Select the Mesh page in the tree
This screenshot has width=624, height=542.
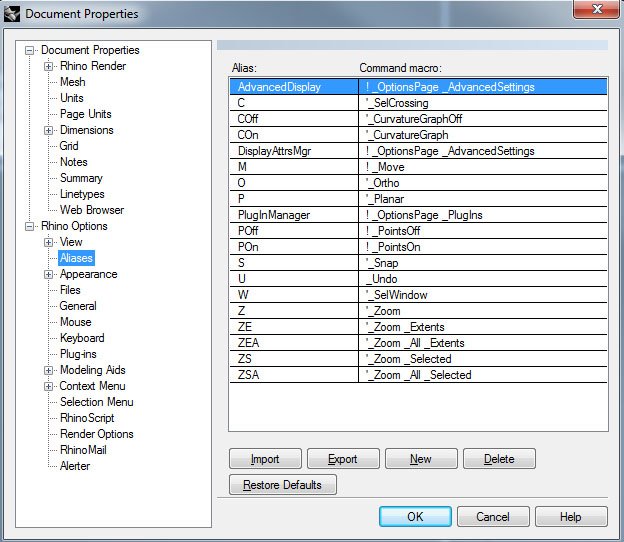[72, 82]
